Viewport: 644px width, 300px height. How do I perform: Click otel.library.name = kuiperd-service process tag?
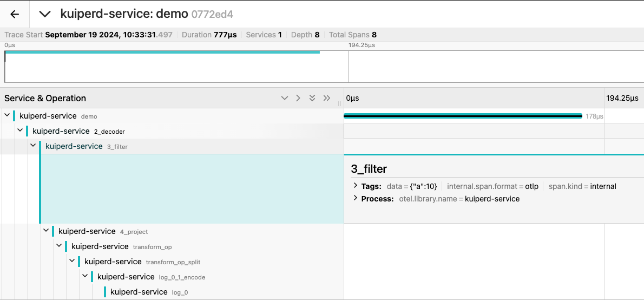459,199
